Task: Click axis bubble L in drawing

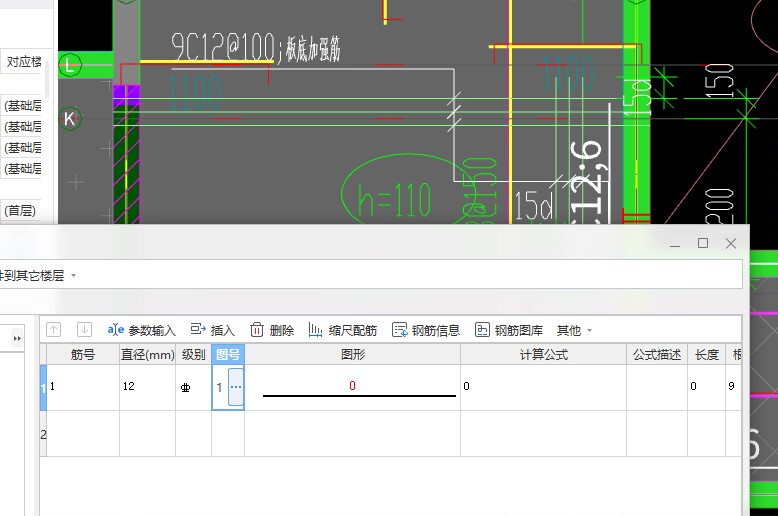Action: coord(70,64)
